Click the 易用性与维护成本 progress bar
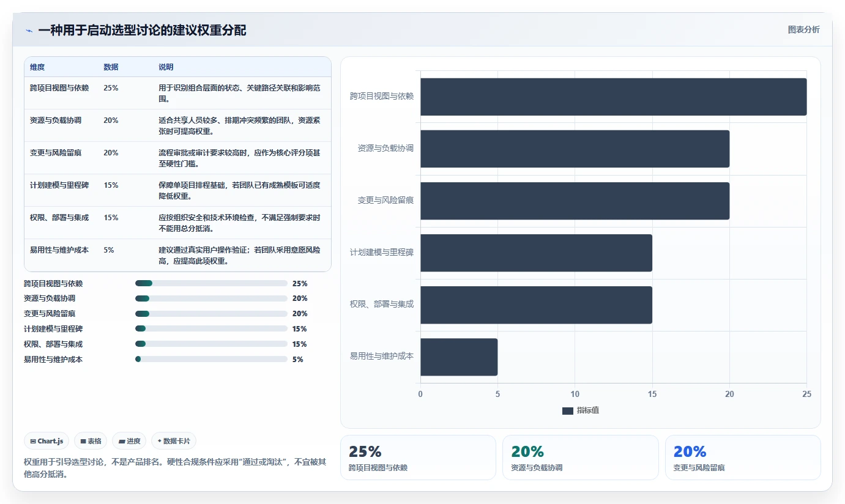 [x=211, y=360]
